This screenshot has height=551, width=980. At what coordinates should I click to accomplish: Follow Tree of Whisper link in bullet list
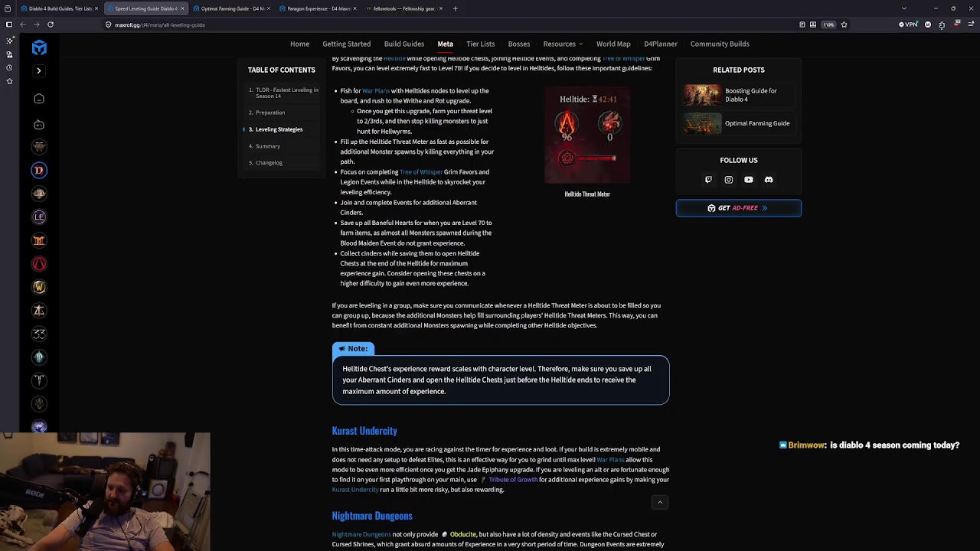pos(421,172)
